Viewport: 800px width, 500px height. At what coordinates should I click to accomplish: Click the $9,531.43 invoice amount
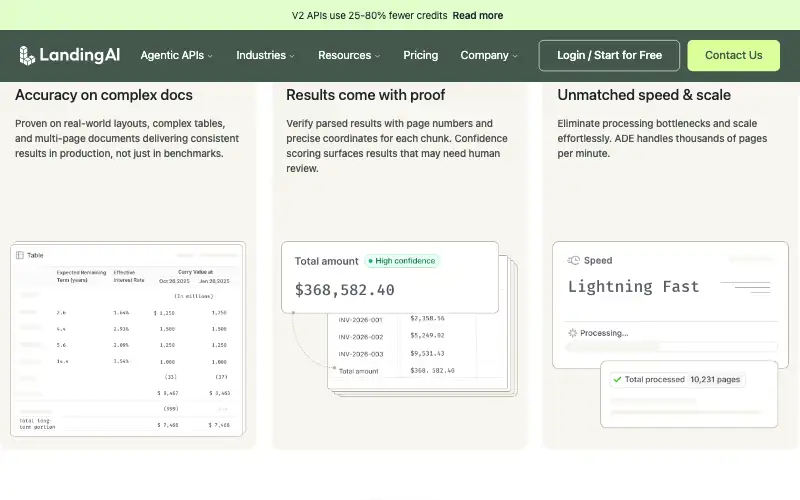click(428, 353)
